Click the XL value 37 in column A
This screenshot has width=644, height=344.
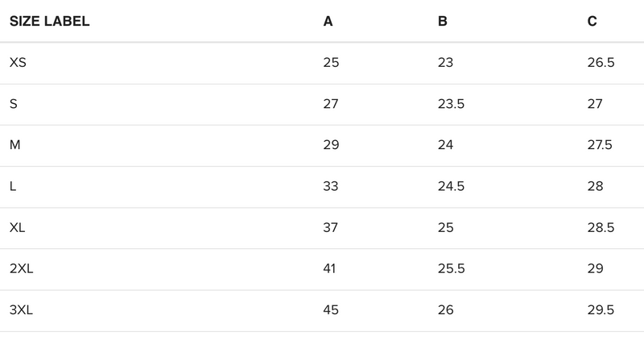pos(331,228)
